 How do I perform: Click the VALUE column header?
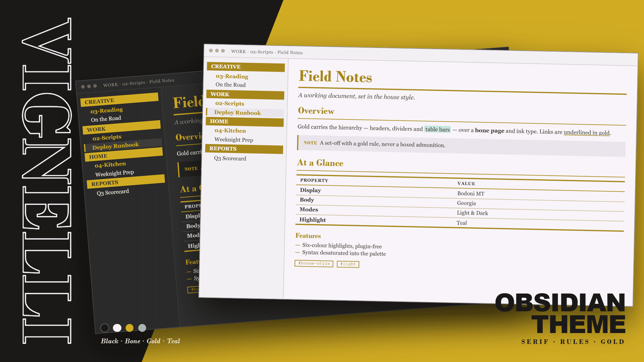466,183
